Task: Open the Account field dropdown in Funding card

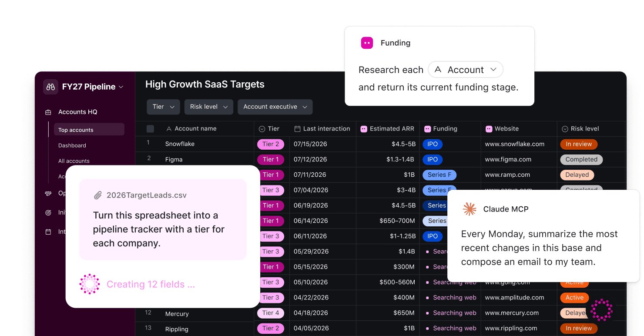Action: (x=466, y=70)
